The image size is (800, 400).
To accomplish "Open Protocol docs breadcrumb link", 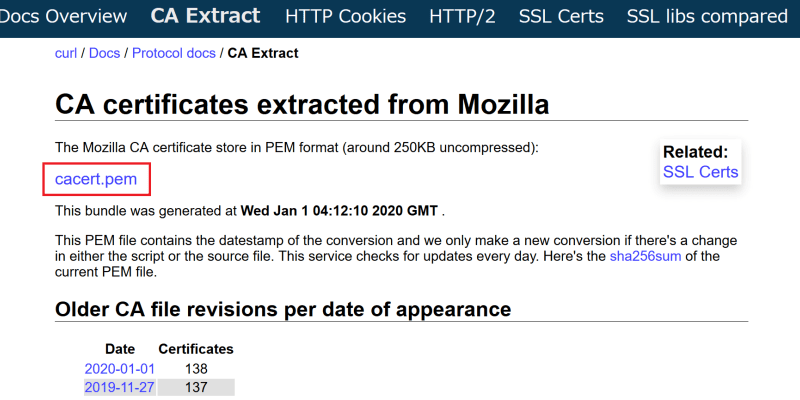I will (x=174, y=53).
